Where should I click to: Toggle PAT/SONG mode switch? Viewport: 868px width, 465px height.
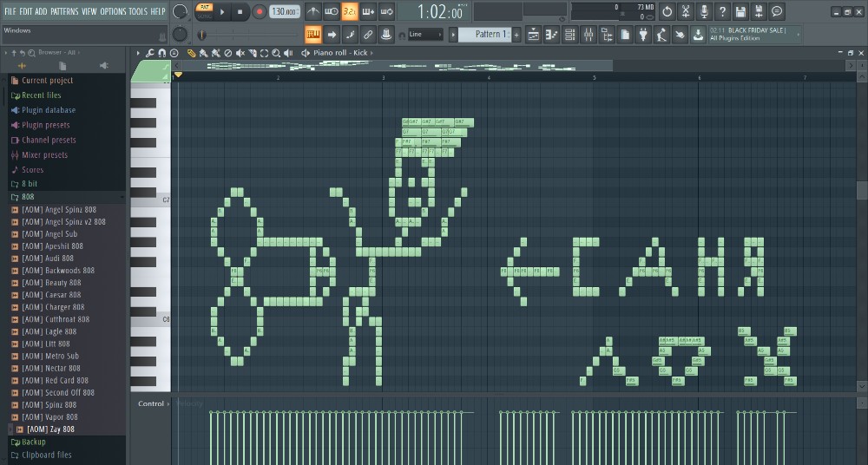[204, 11]
